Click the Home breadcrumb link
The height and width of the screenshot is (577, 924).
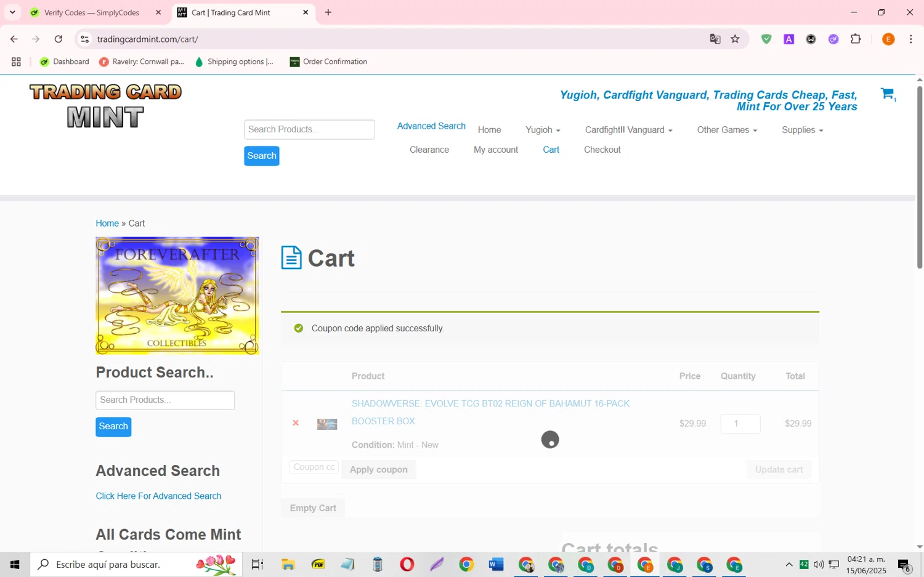[107, 224]
